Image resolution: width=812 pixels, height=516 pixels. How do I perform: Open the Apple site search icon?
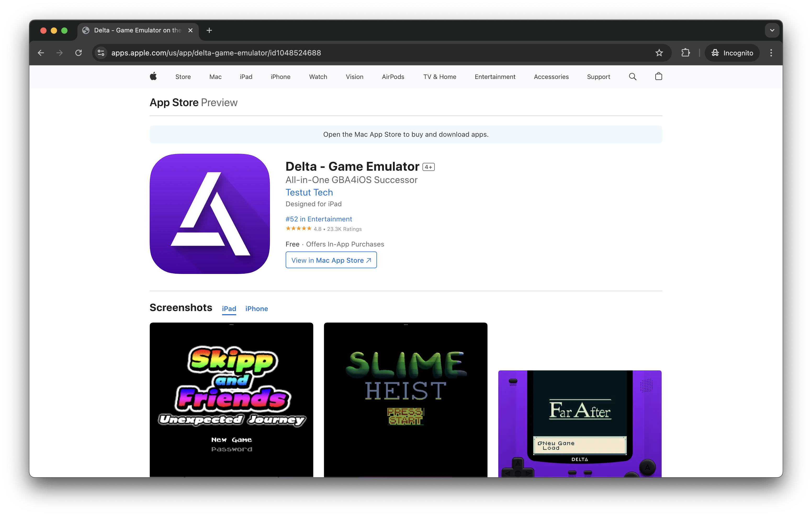click(x=633, y=77)
